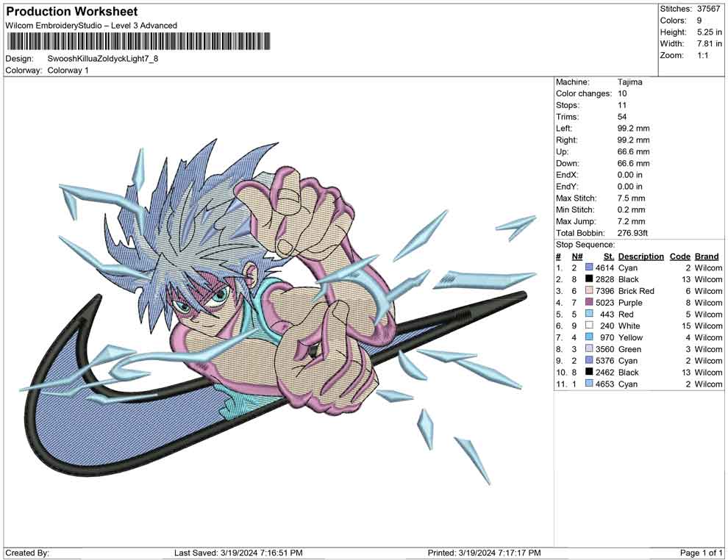Click the black swatch for stop 10 Black 2462
The height and width of the screenshot is (560, 728).
tap(589, 372)
